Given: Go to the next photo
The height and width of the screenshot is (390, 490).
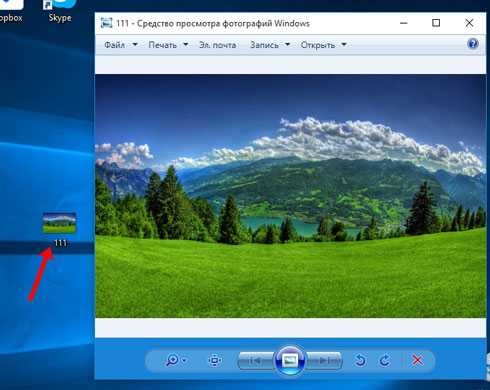Looking at the screenshot, I should [324, 361].
